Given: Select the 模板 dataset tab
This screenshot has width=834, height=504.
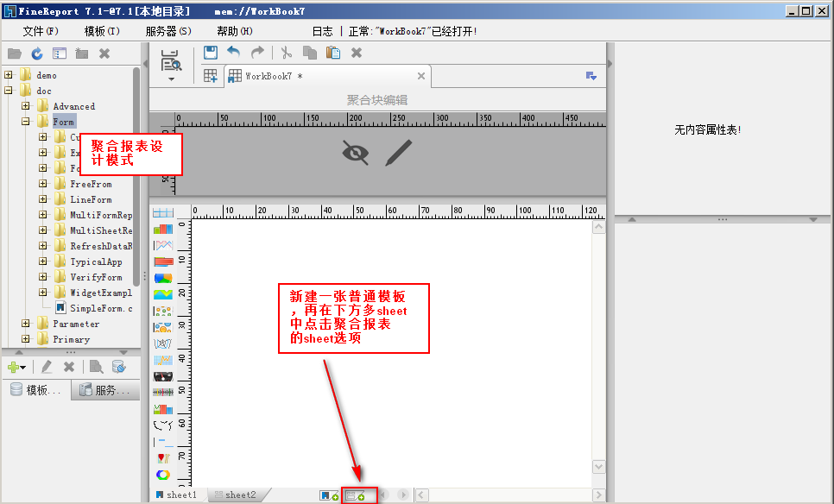Looking at the screenshot, I should 36,390.
